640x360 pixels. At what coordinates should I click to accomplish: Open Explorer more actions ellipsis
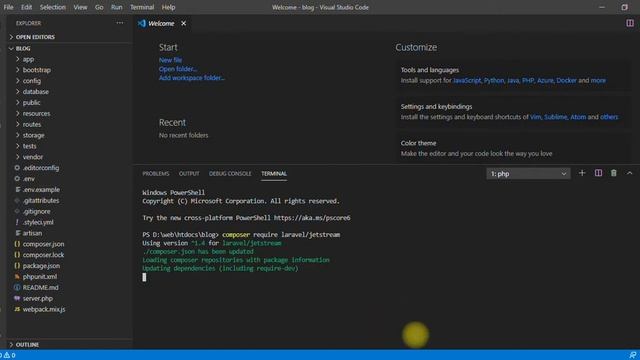[x=120, y=23]
